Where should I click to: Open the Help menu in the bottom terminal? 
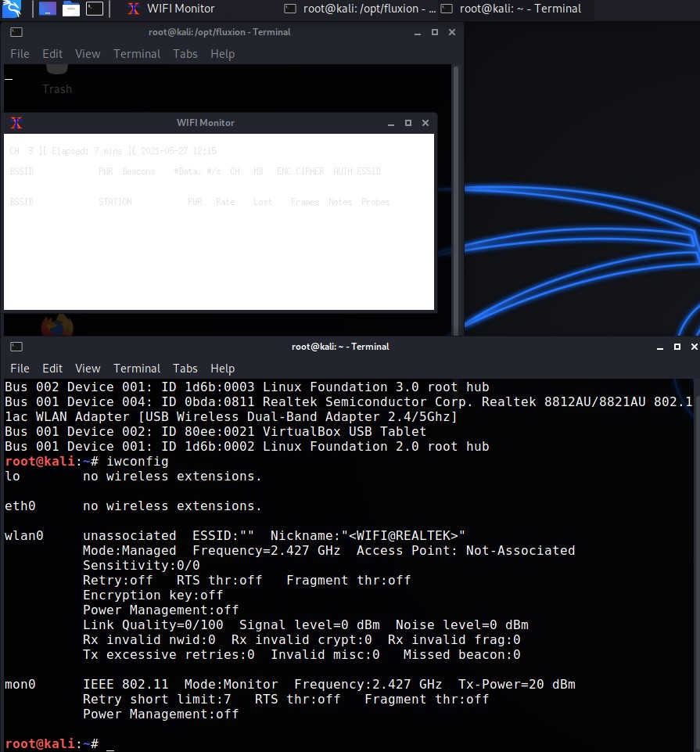[x=222, y=369]
